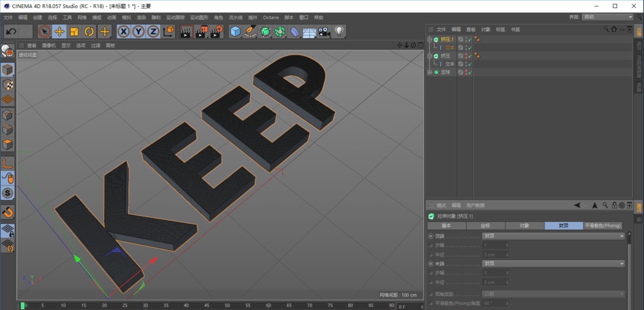This screenshot has width=644, height=310.
Task: Switch to the 坐标 tab
Action: pos(486,226)
